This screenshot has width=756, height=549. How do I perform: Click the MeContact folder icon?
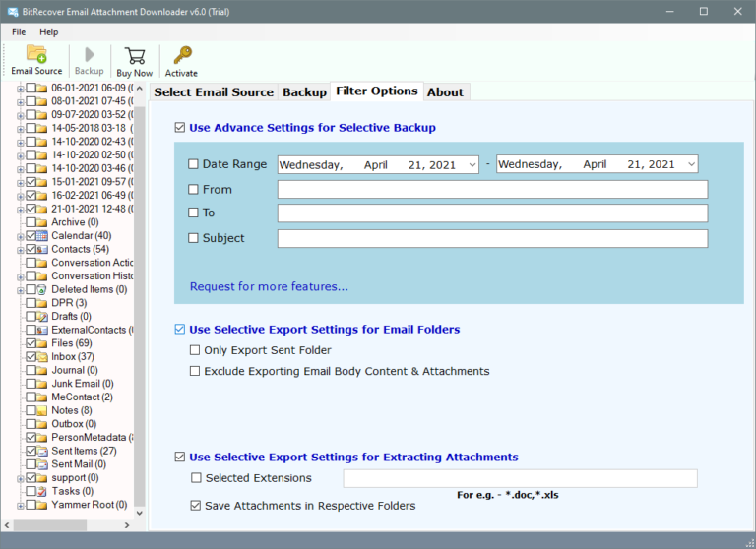coord(42,397)
